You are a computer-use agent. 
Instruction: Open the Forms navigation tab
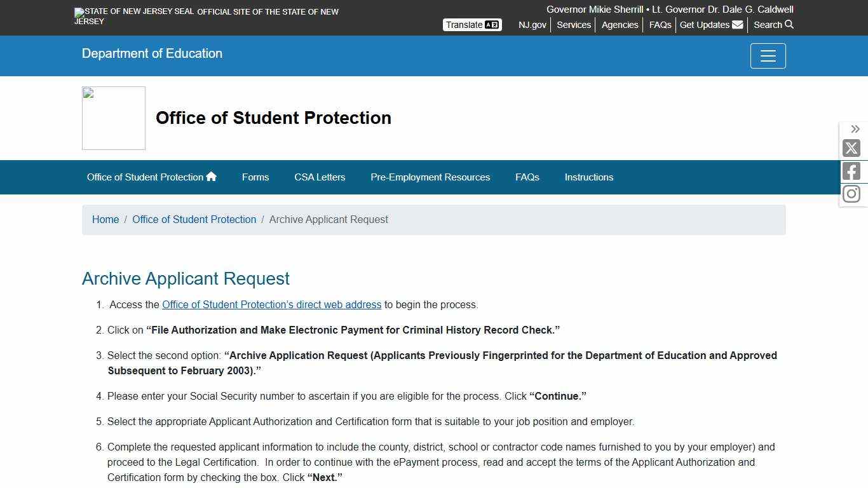point(255,177)
